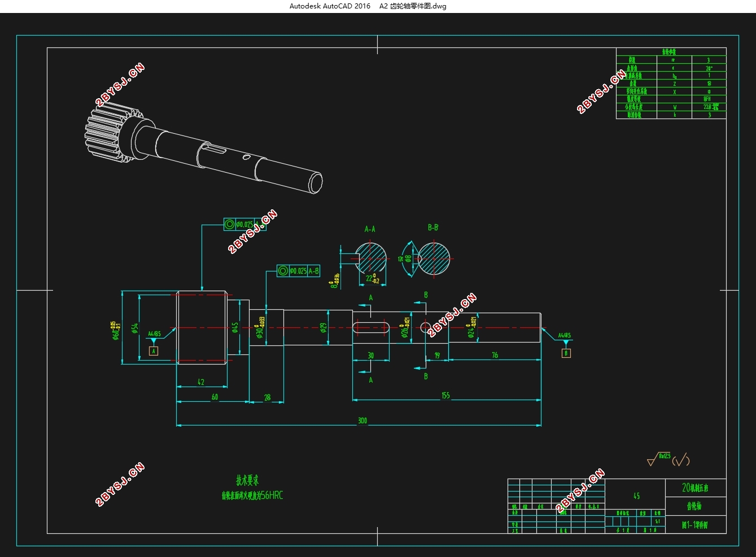The image size is (756, 557).
Task: Click pressure angle value 20° in table
Action: click(709, 67)
